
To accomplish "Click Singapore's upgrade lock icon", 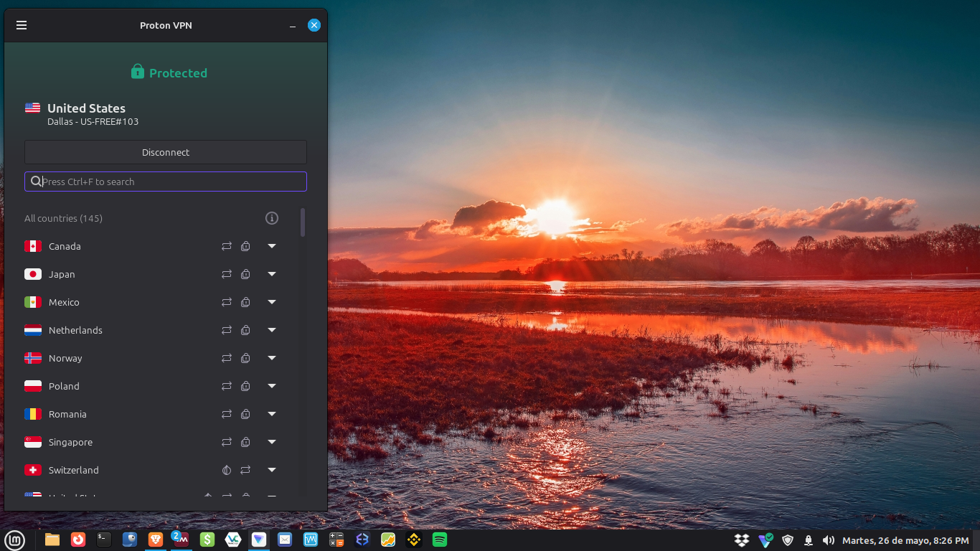I will point(245,442).
